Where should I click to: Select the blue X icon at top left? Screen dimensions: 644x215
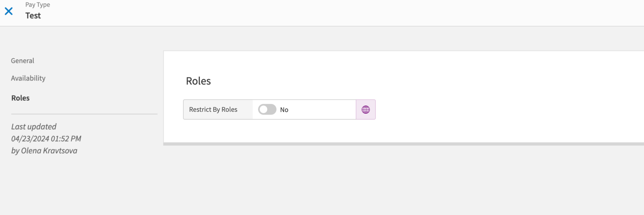point(9,11)
